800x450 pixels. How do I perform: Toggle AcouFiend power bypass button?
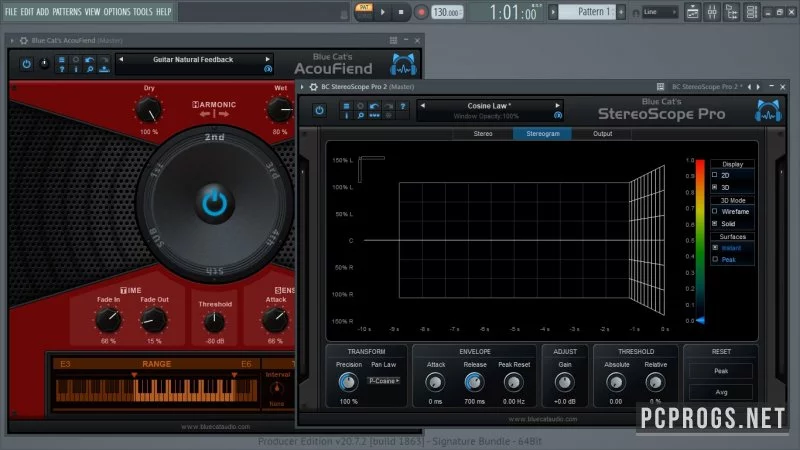[27, 64]
